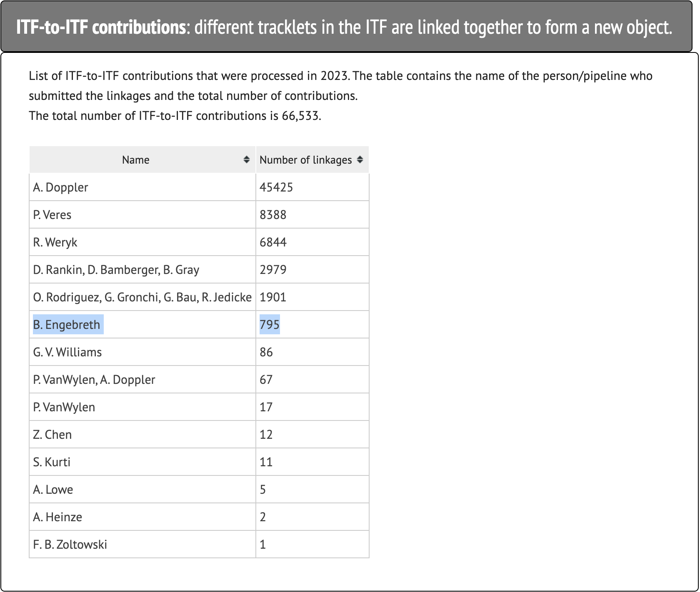Viewport: 700px width, 592px height.
Task: Click the highlighted 795 value
Action: click(270, 325)
